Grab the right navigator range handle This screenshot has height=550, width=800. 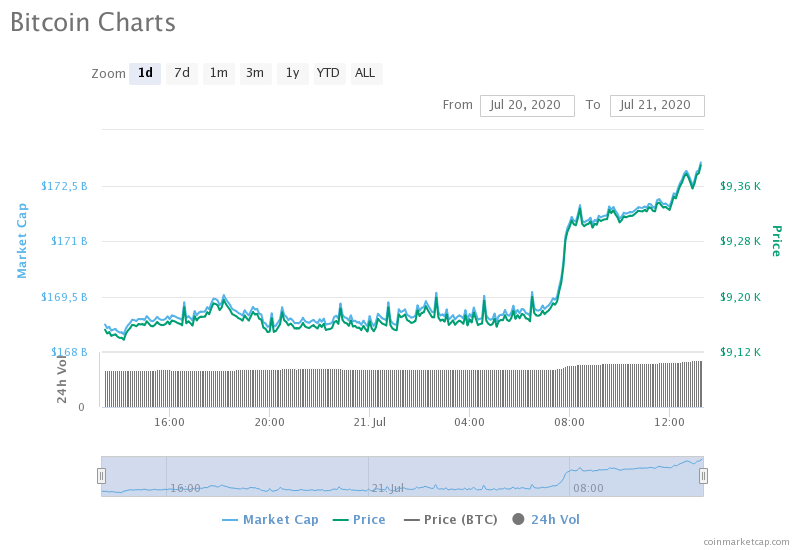(703, 476)
